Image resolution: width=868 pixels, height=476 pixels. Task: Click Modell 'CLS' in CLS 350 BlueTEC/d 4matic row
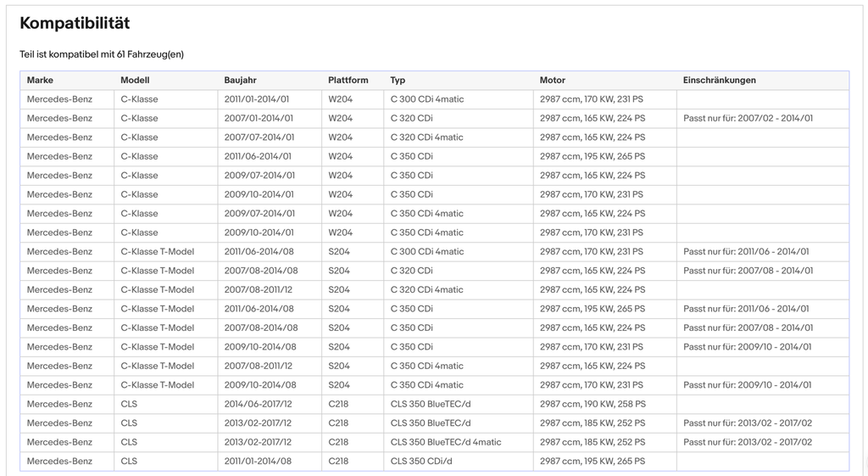coord(129,442)
